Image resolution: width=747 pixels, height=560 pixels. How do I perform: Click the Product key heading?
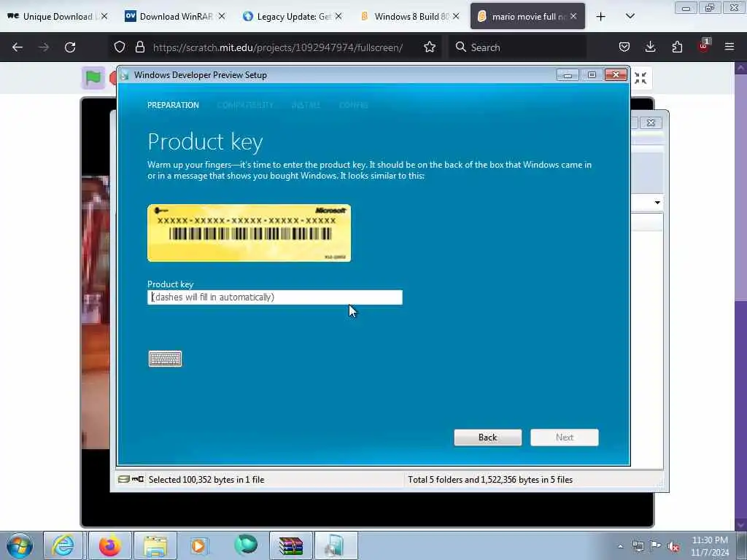click(205, 141)
